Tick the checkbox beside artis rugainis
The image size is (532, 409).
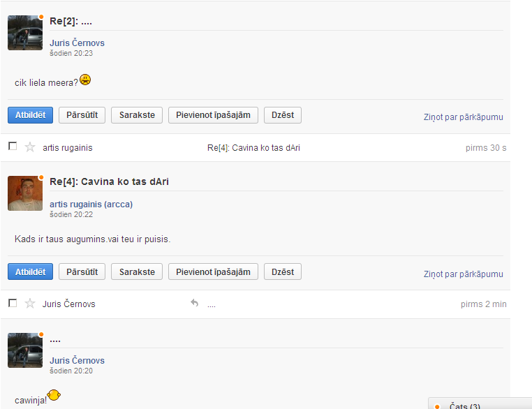click(12, 147)
